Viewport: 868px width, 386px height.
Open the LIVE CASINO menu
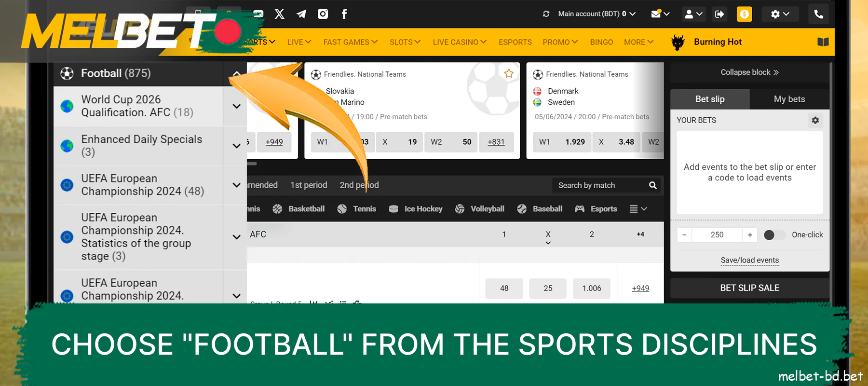coord(460,42)
